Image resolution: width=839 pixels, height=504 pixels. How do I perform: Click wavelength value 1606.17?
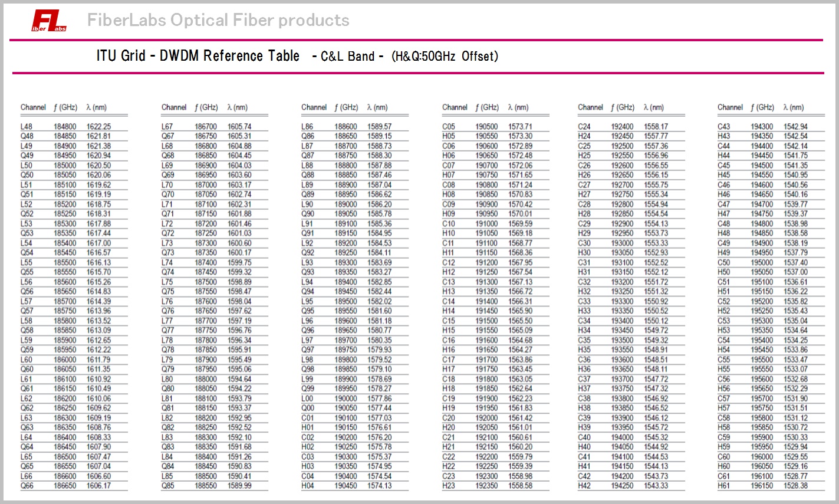(x=98, y=486)
